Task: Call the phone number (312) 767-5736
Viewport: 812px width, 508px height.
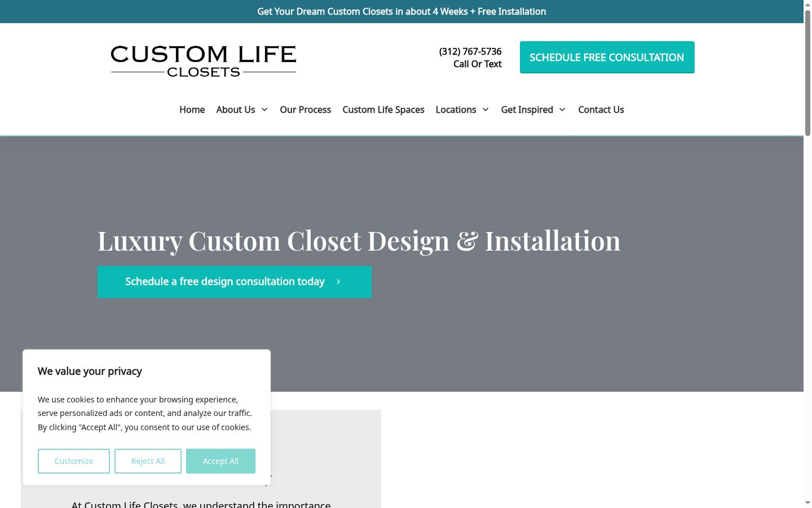Action: click(470, 51)
